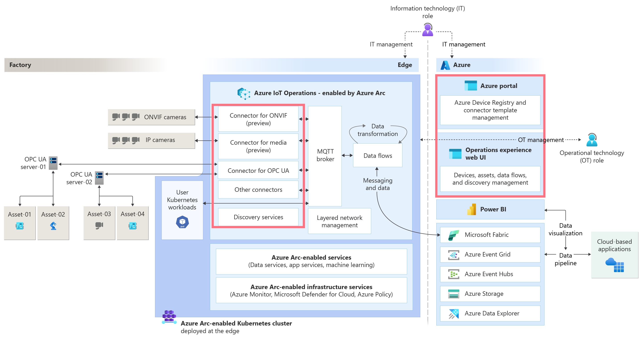Image resolution: width=644 pixels, height=340 pixels.
Task: Click the OPC UA server-02 server icon
Action: (99, 178)
